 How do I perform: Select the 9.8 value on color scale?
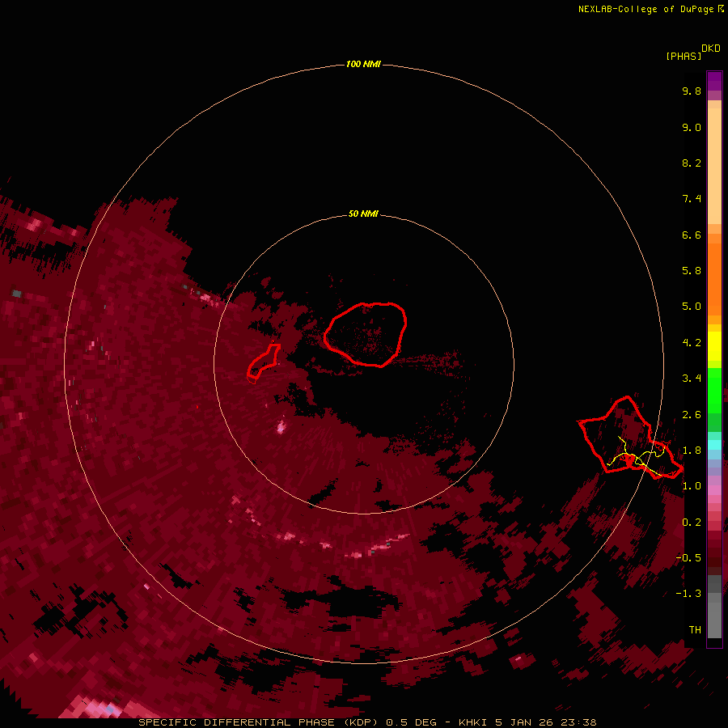click(692, 91)
